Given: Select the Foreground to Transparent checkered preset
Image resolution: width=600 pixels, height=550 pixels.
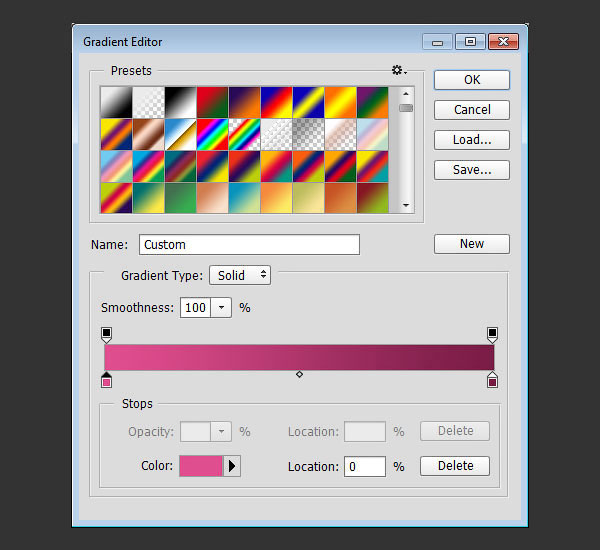Looking at the screenshot, I should pyautogui.click(x=148, y=102).
